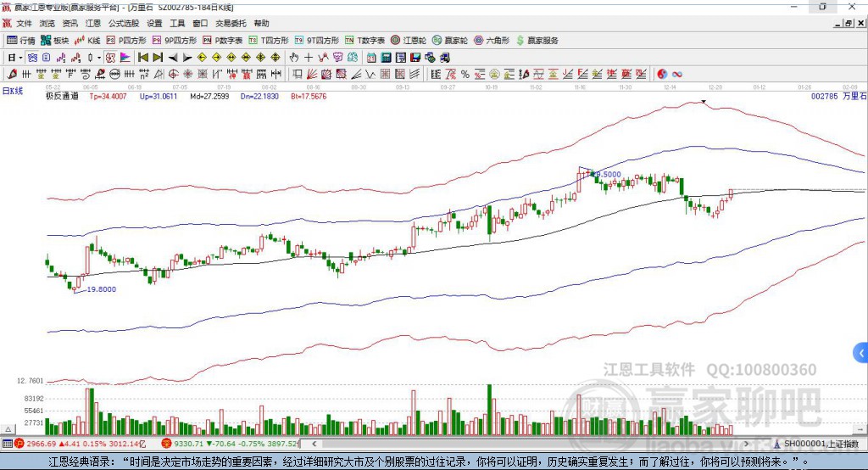This screenshot has width=868, height=470.
Task: Open the 帮助 menu
Action: tap(261, 23)
